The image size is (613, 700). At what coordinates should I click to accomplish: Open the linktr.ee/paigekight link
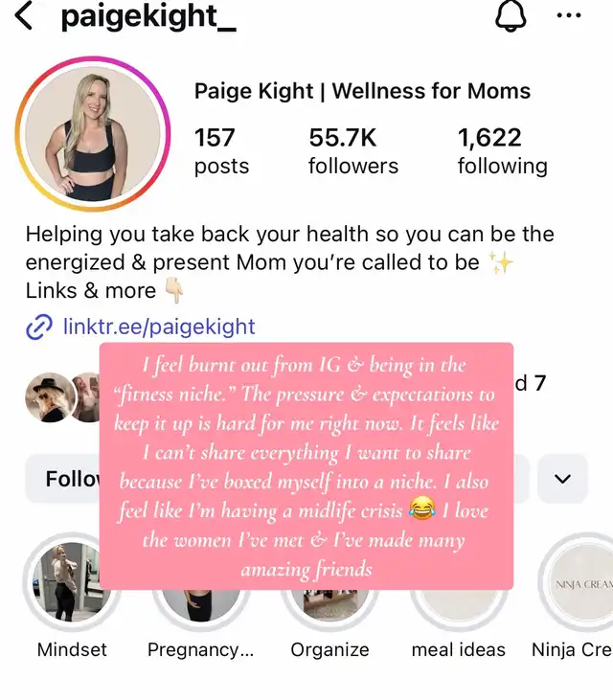159,327
